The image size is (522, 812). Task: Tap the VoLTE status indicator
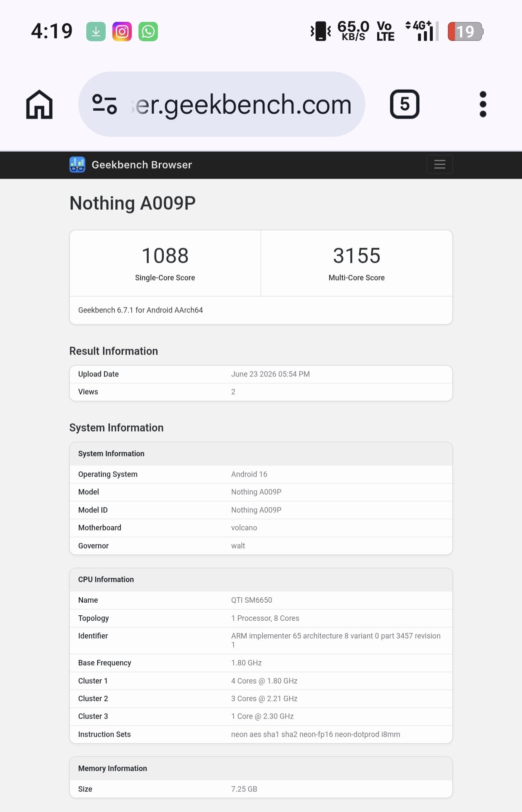pyautogui.click(x=385, y=31)
